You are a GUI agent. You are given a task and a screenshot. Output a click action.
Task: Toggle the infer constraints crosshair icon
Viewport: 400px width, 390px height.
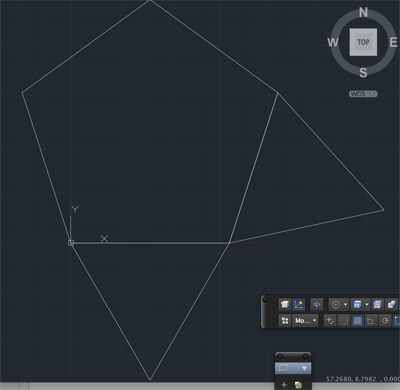coord(330,321)
